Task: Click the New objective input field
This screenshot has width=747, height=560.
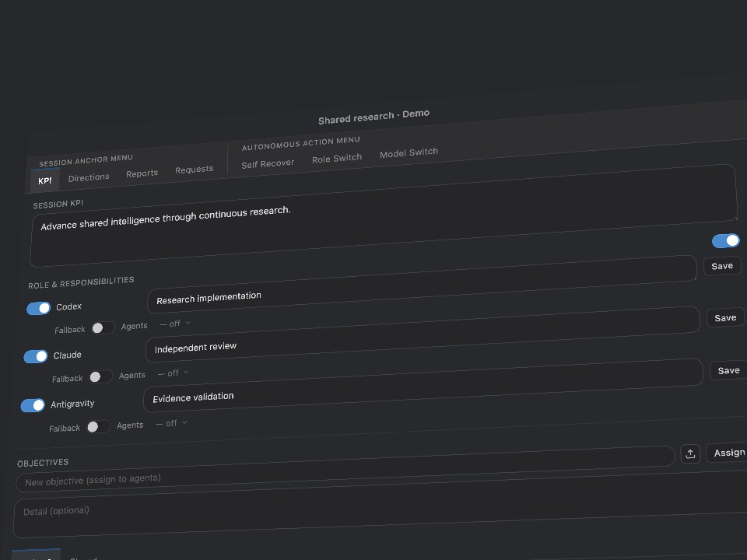Action: point(345,468)
